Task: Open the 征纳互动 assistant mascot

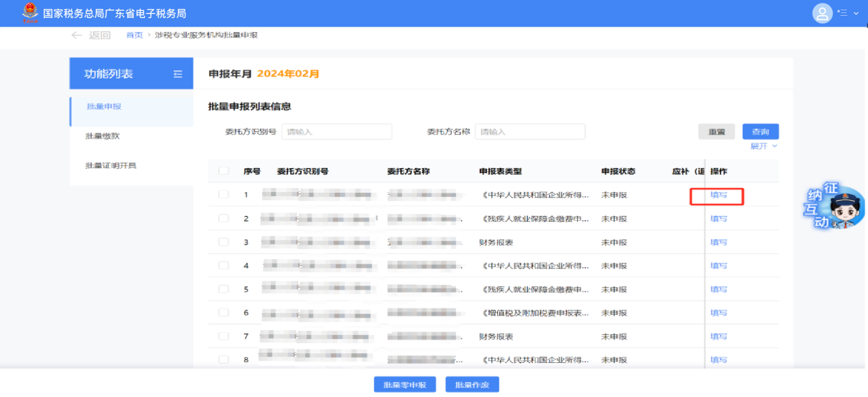Action: click(x=834, y=207)
